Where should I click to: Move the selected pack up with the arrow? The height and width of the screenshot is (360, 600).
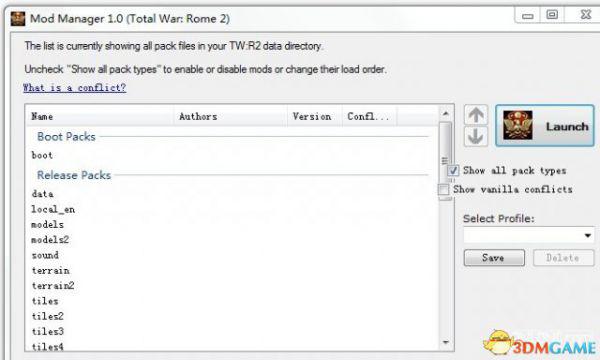[476, 114]
